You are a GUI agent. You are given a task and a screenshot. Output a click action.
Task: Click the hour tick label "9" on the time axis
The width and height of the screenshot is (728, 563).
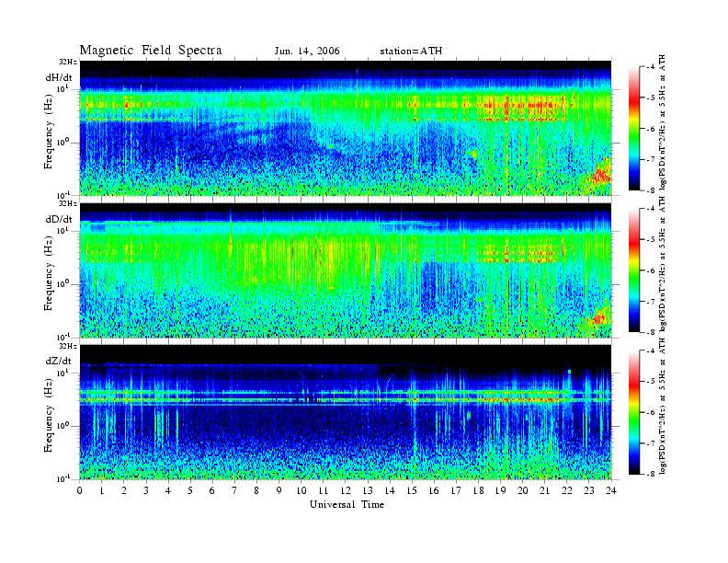(x=279, y=490)
